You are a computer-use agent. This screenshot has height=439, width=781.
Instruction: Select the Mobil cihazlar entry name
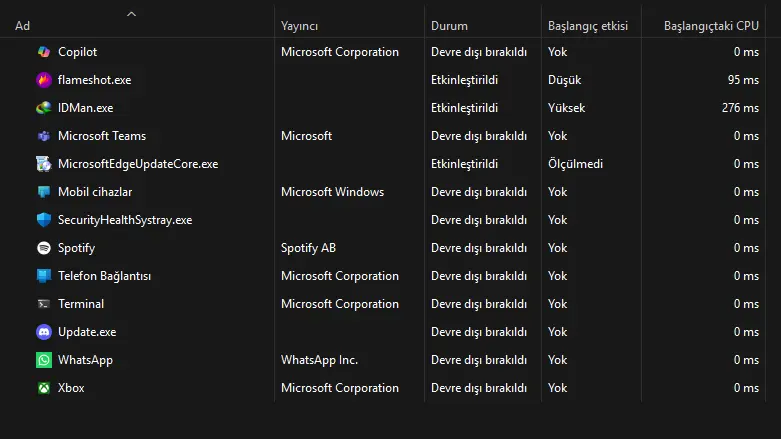pyautogui.click(x=95, y=192)
